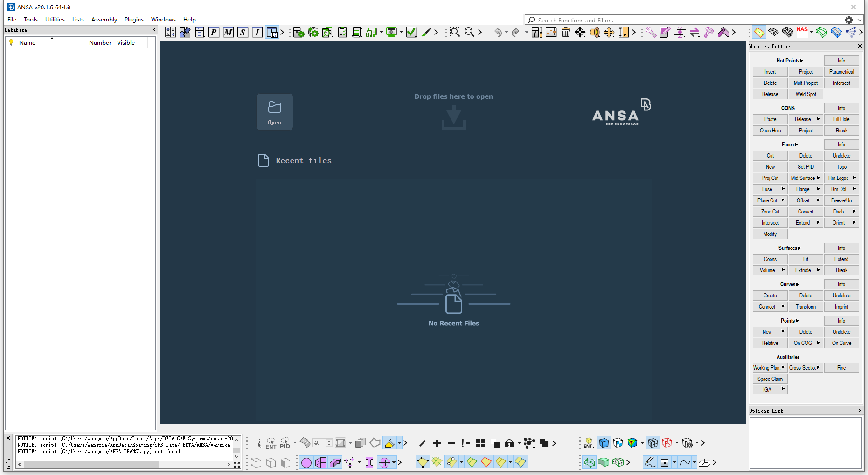Click the Zone Cut button

tap(770, 212)
